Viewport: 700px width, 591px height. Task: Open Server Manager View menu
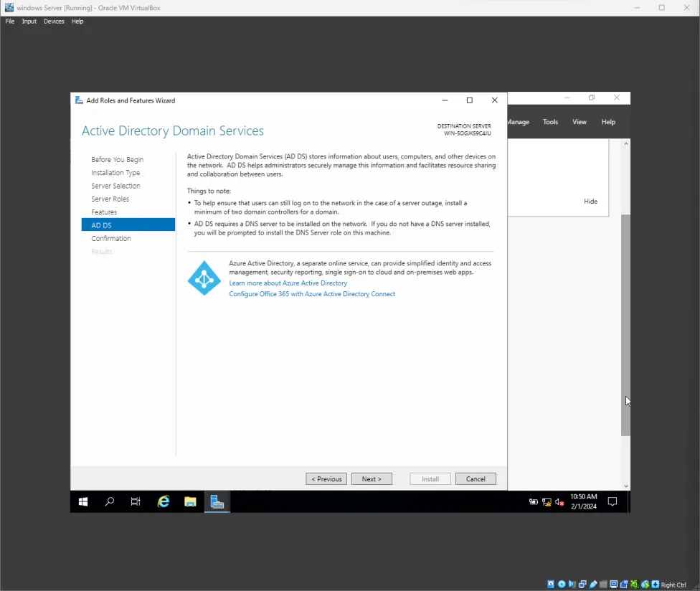pyautogui.click(x=580, y=122)
